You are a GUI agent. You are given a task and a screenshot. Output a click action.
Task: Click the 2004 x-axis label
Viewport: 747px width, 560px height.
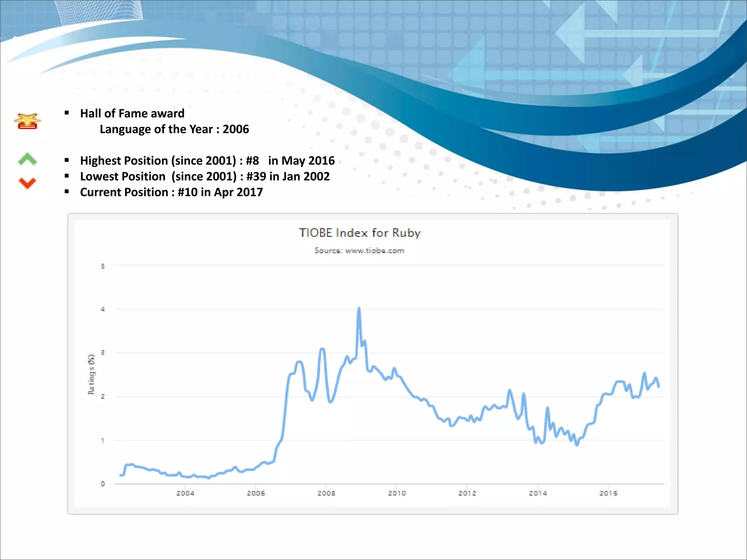pos(185,493)
